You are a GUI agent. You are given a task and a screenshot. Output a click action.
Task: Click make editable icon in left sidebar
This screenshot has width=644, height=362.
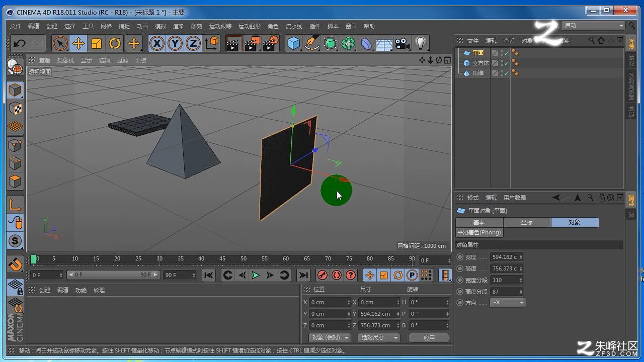pyautogui.click(x=15, y=67)
